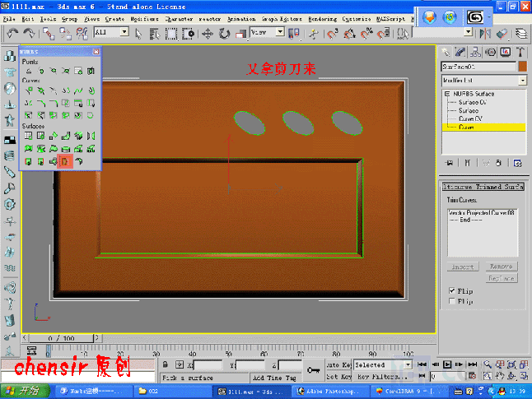This screenshot has width=532, height=399.
Task: Click the Create CV Curve icon in NURBS toolbox
Action: tap(29, 90)
